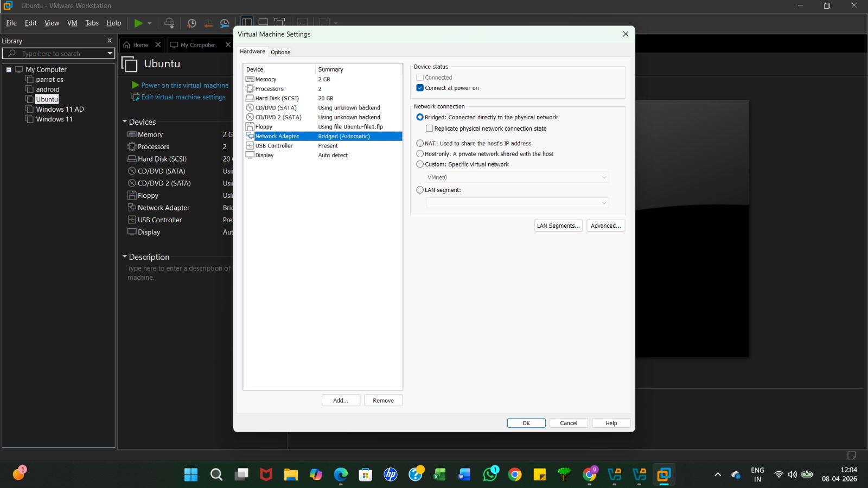
Task: Click Power on this virtual machine link
Action: click(185, 85)
